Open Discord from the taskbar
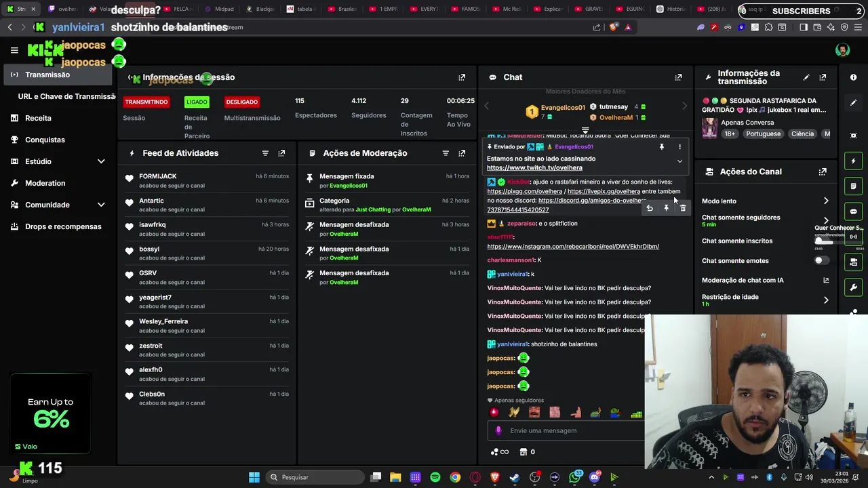 click(x=595, y=477)
